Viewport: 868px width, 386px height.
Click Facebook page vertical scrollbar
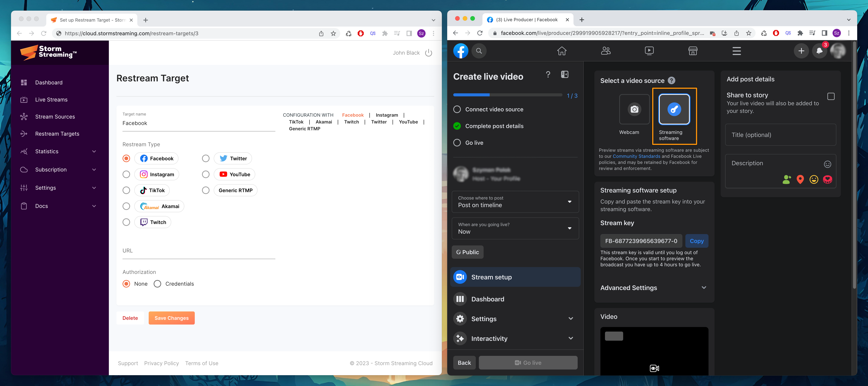[854, 165]
